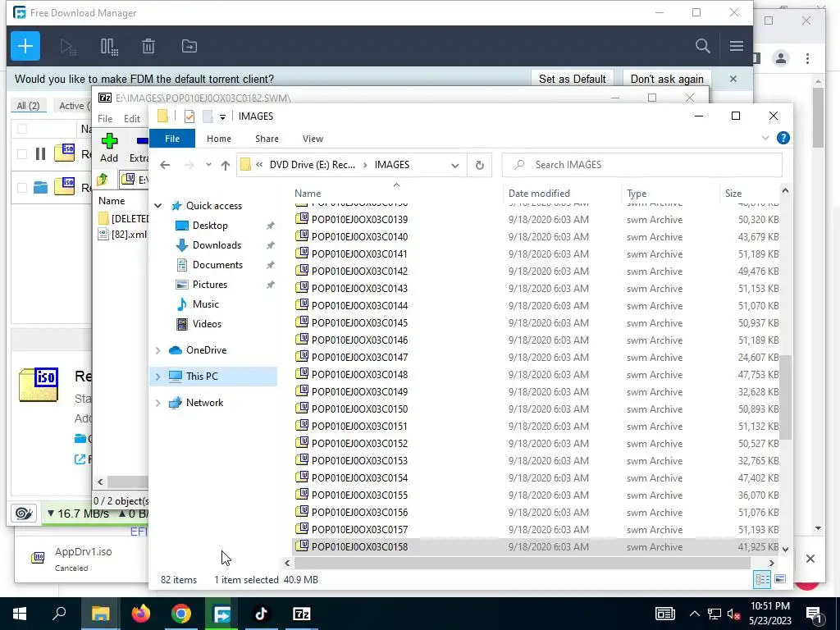Expand the Network tree node
This screenshot has width=840, height=630.
[158, 403]
